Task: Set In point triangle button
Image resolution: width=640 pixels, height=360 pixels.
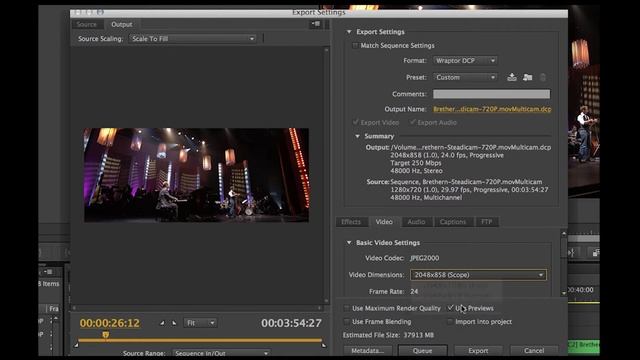Action: (x=162, y=323)
